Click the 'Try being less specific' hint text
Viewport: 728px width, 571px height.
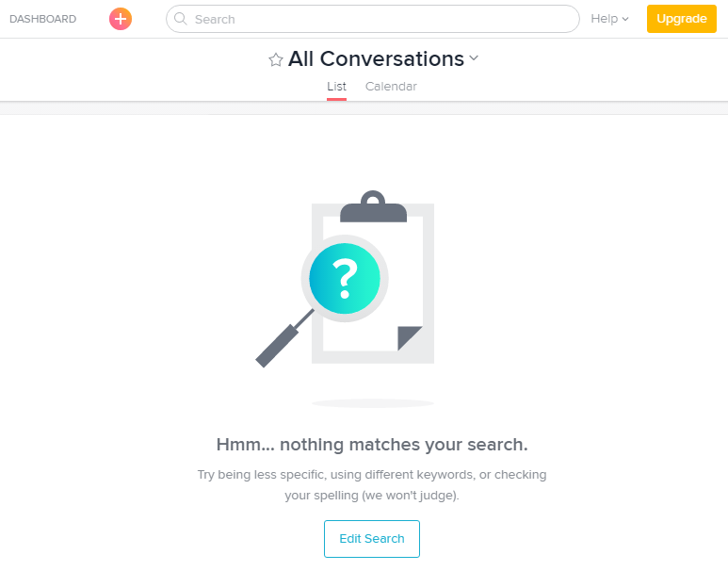pos(372,484)
